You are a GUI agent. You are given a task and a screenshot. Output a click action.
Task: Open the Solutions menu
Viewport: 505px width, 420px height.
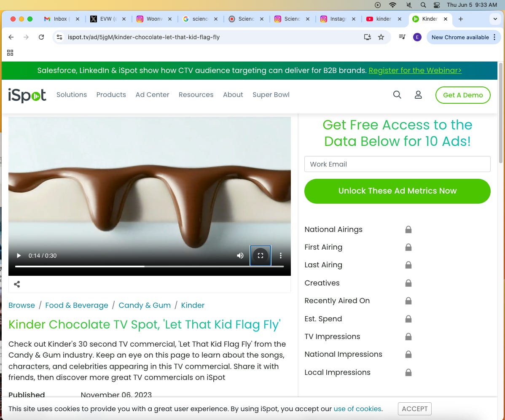click(72, 95)
